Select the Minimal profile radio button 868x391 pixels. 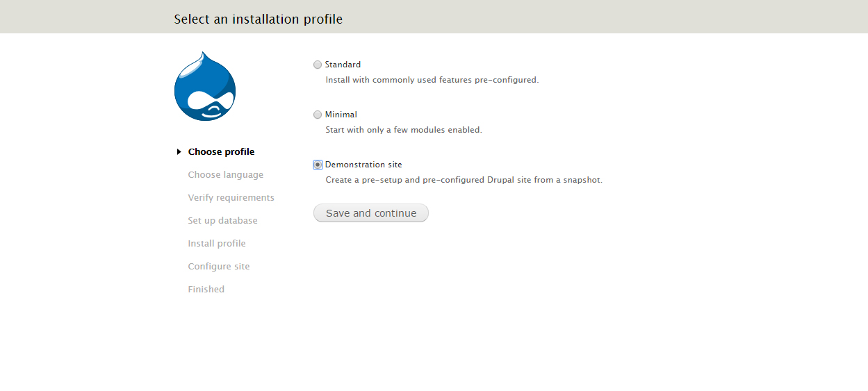click(x=318, y=115)
